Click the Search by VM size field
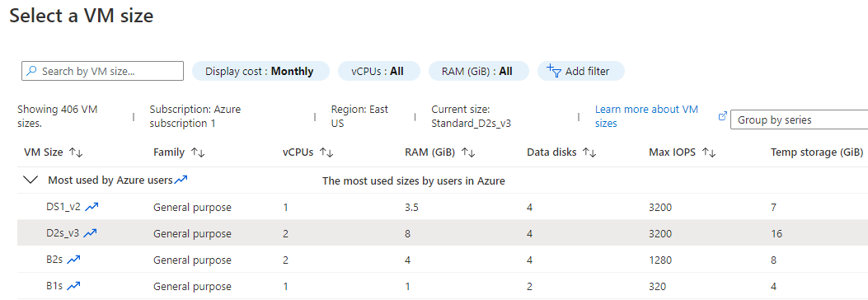The height and width of the screenshot is (300, 868). [102, 71]
